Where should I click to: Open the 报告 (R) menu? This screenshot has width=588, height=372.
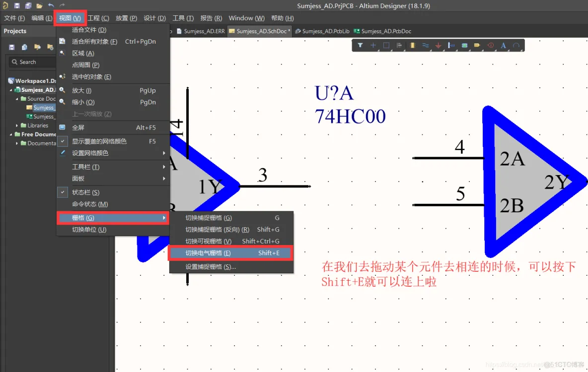click(211, 18)
